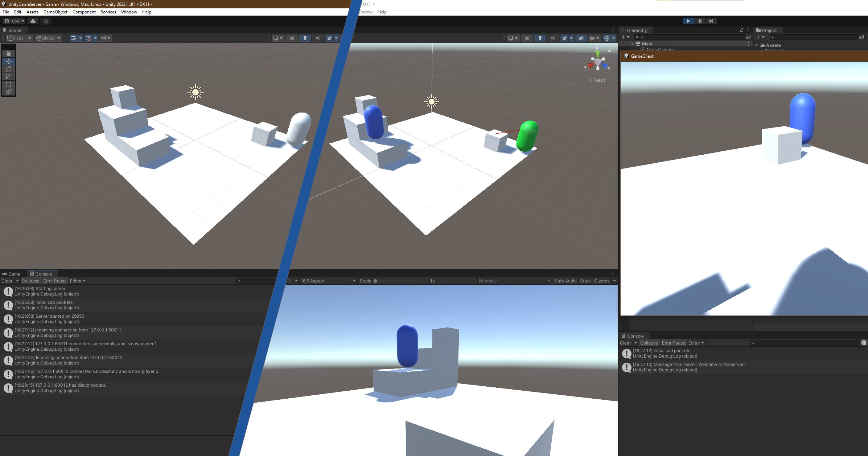Toggle 2D mode in right Scene view

tap(527, 38)
